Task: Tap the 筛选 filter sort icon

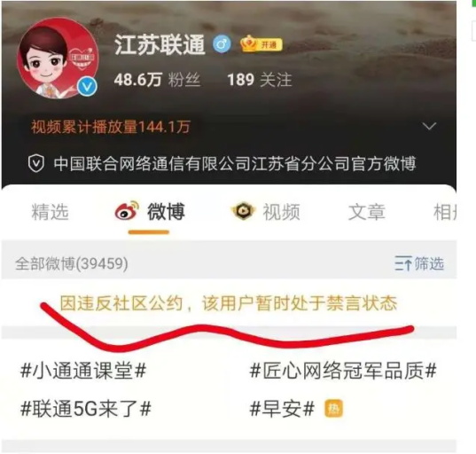Action: [x=403, y=263]
